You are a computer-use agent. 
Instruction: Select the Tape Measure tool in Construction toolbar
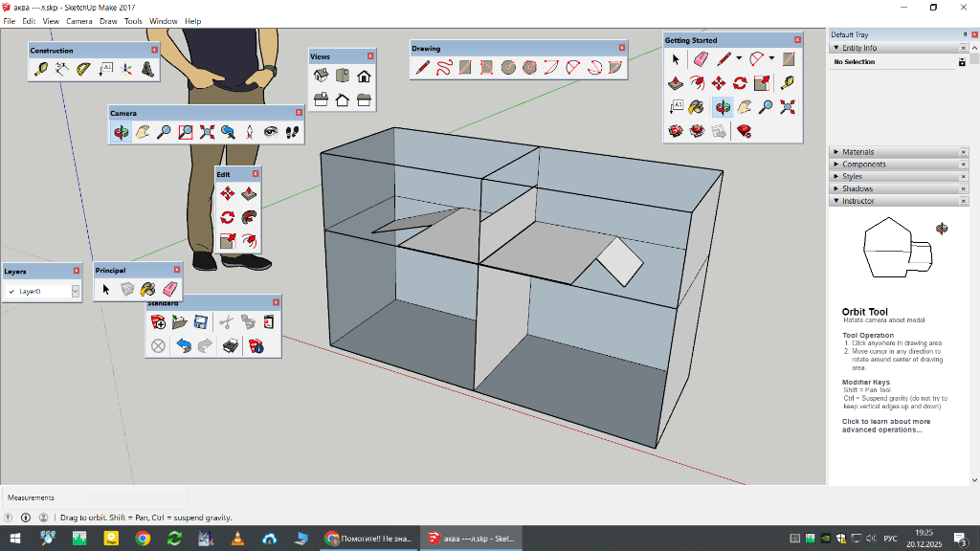coord(40,69)
